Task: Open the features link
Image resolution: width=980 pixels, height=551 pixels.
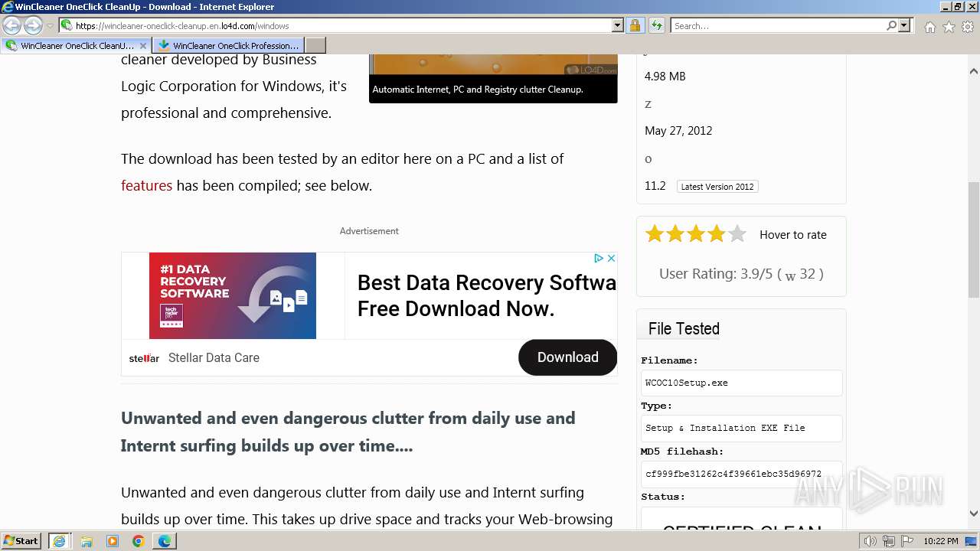Action: 146,185
